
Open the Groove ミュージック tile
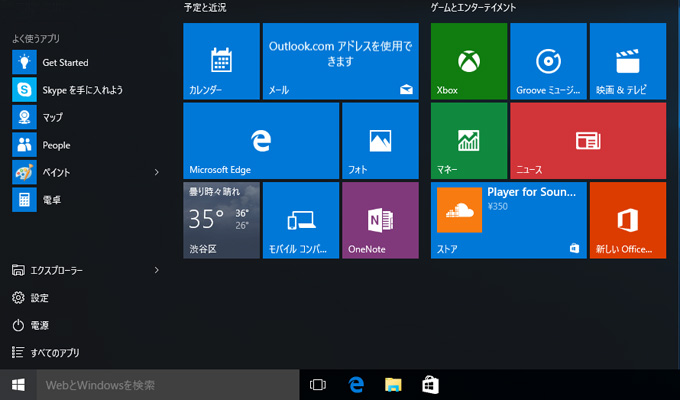tap(549, 61)
